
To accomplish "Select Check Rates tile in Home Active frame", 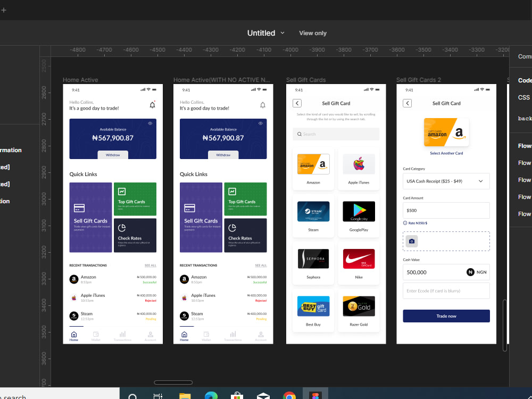I will click(x=135, y=236).
